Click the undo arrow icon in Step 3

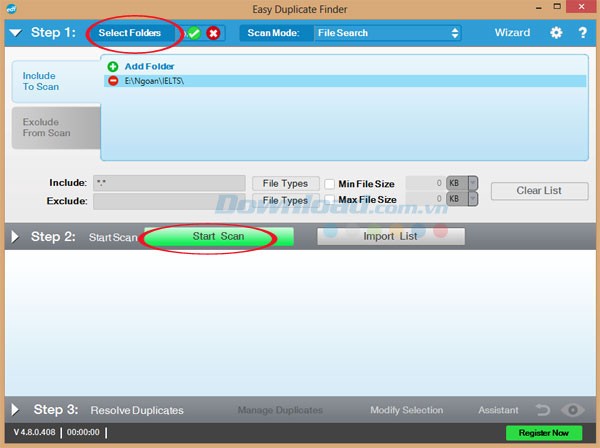[x=544, y=410]
